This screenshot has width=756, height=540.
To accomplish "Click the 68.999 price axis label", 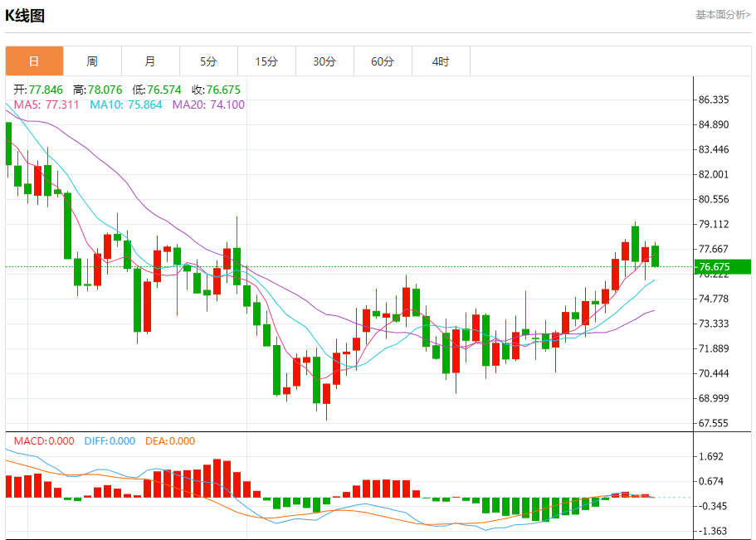I will (714, 398).
